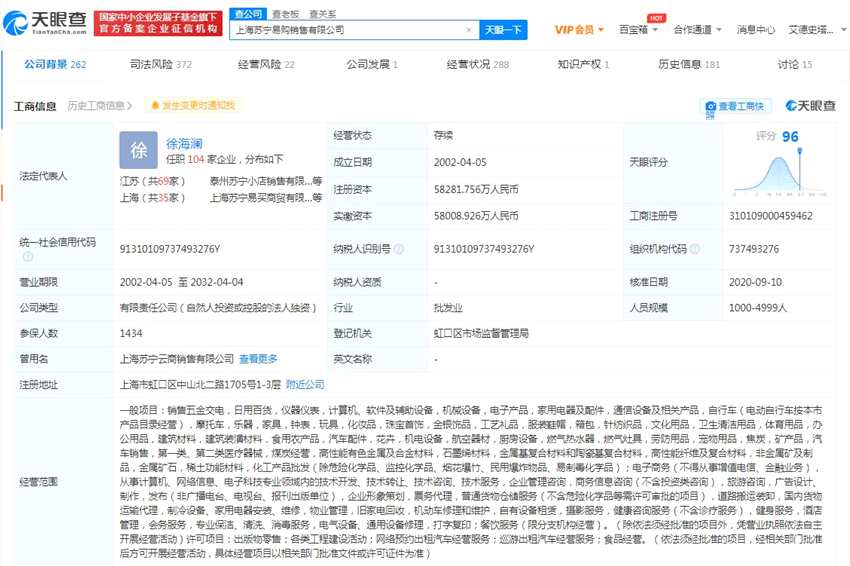Click the 参保人数 value 1434
Screen dimensions: 850x566
(x=131, y=333)
